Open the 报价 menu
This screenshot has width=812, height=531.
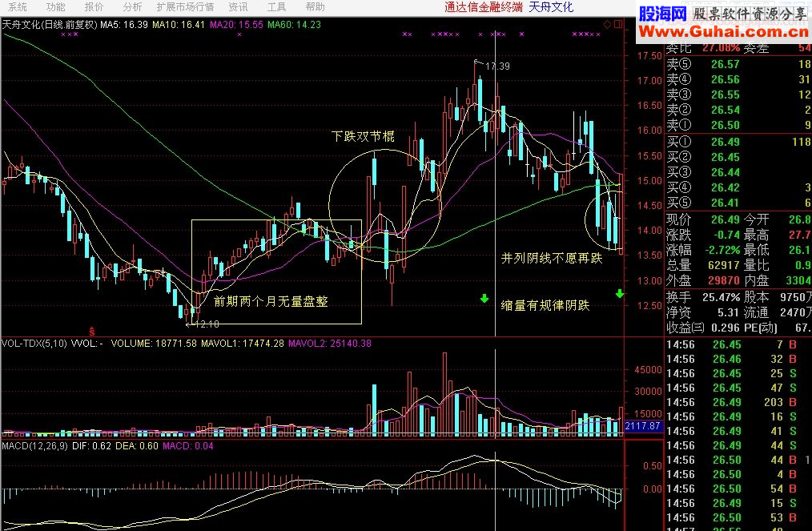click(94, 6)
